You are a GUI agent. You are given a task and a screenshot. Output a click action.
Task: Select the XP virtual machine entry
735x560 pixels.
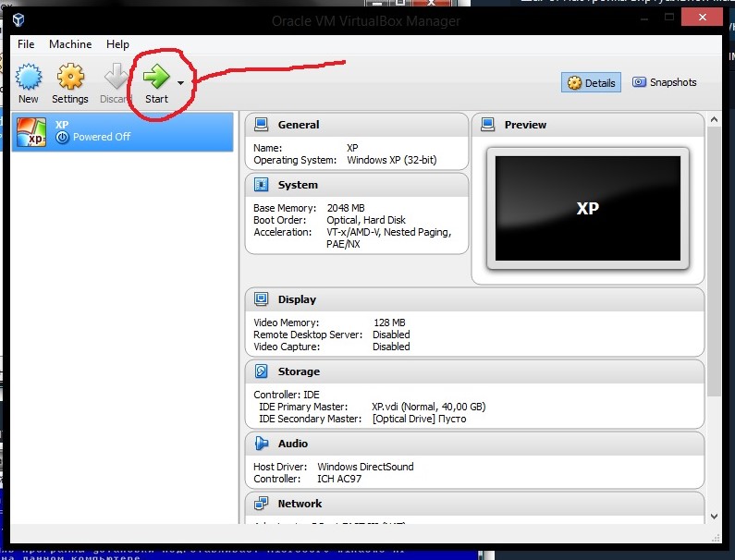tap(122, 131)
